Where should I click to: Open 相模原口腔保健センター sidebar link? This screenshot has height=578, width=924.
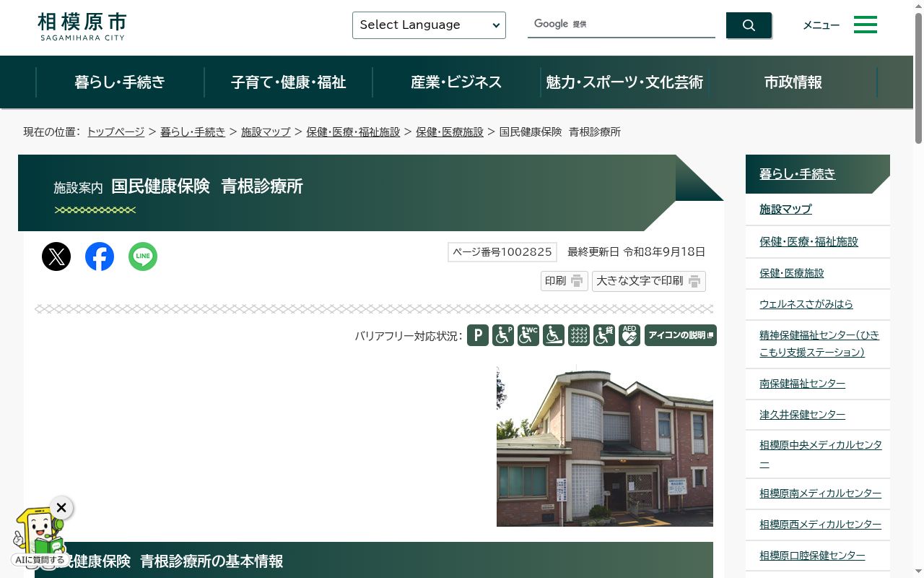tap(812, 556)
